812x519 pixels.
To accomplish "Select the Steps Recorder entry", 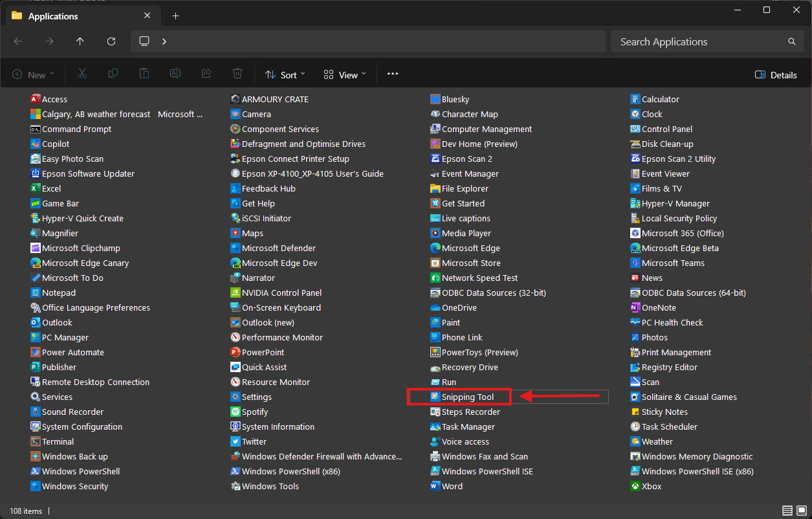I will tap(466, 412).
